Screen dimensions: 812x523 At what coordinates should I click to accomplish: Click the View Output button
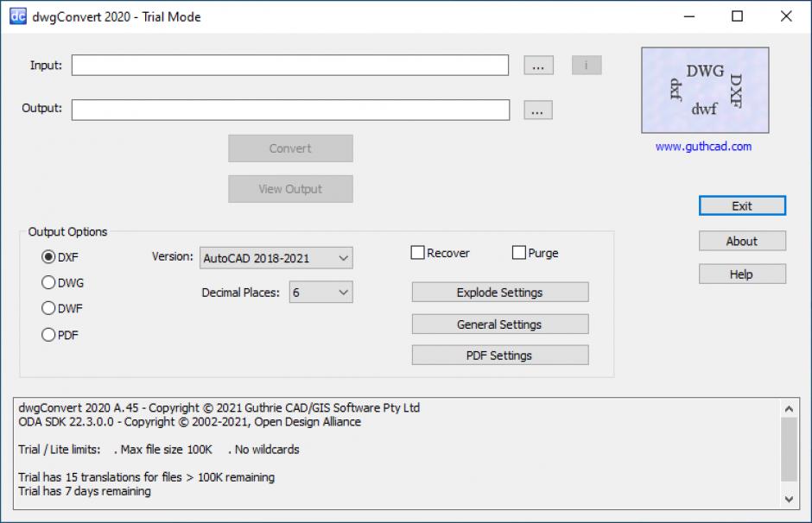(290, 189)
